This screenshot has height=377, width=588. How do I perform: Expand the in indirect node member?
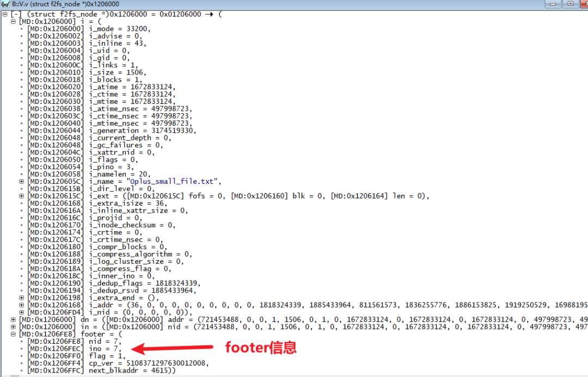tap(13, 327)
